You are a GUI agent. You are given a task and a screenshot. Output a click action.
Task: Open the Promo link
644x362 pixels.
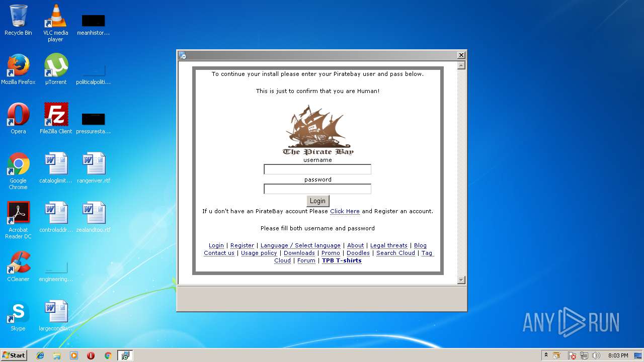point(331,253)
